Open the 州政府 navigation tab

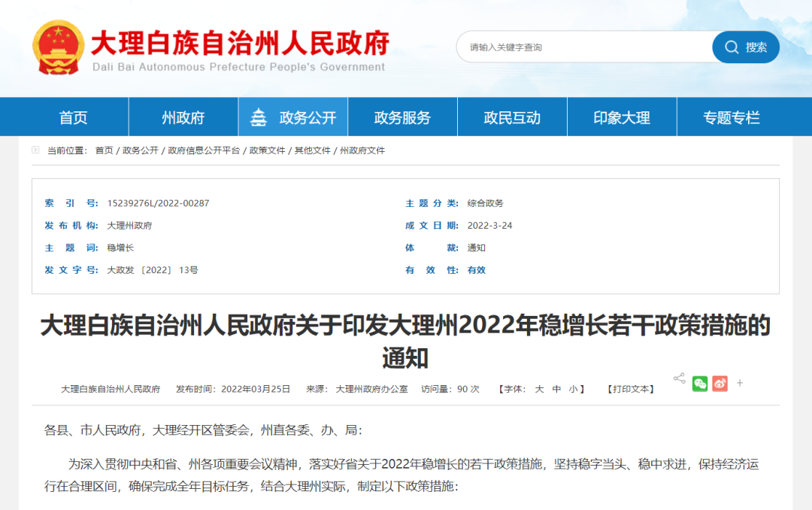coord(183,117)
